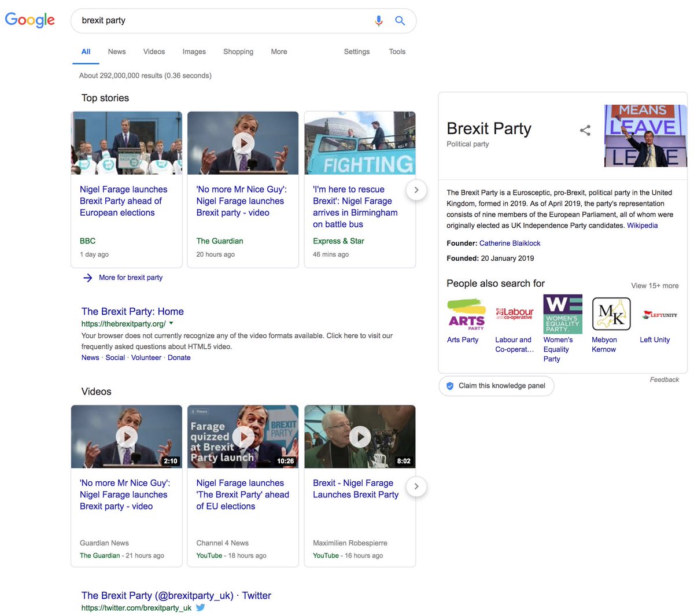
Task: Switch to the Videos tab
Action: tap(154, 51)
